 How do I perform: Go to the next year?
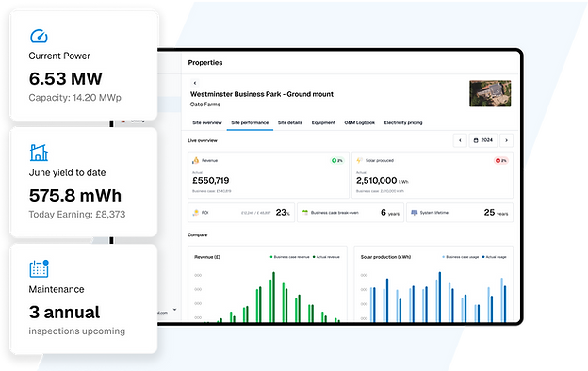coord(507,140)
